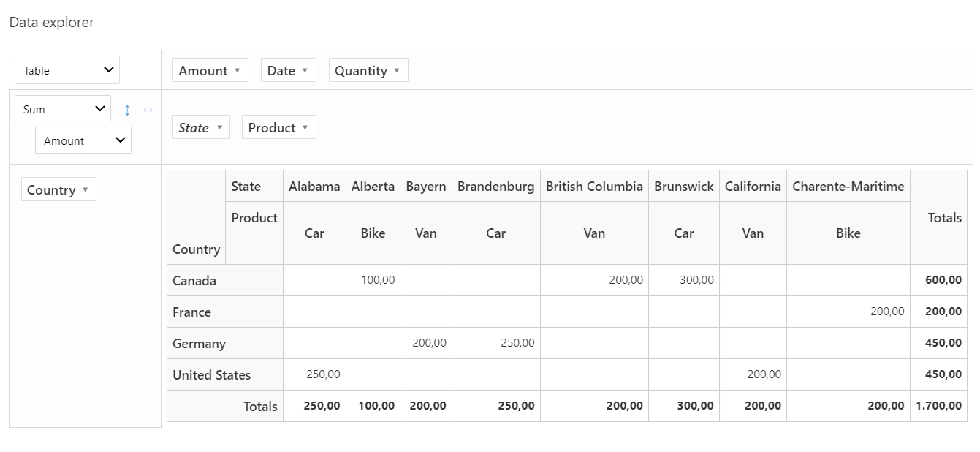Open the Date field filter triangle
This screenshot has height=452, width=980.
(305, 71)
